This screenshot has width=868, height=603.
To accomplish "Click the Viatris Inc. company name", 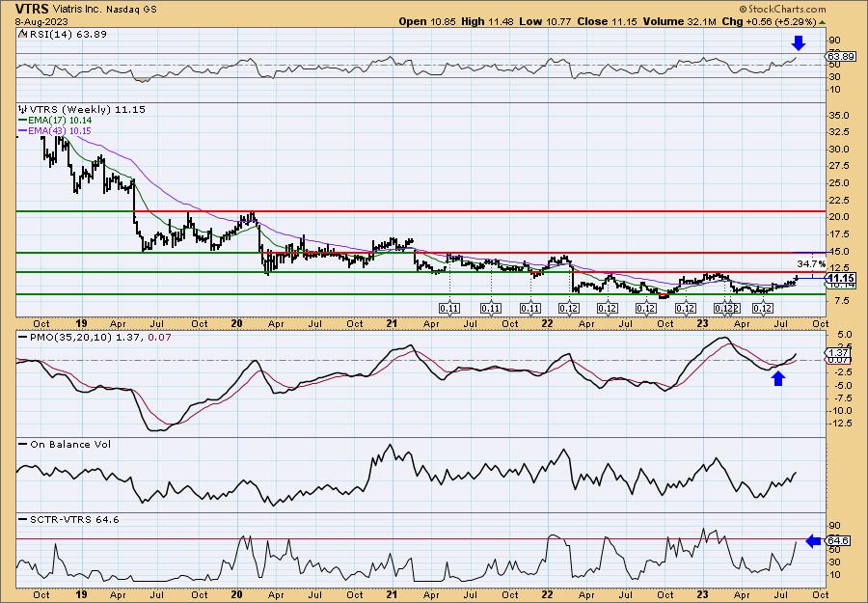I will (x=76, y=10).
